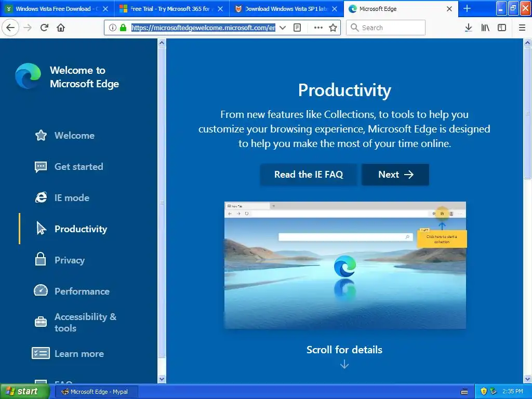Expand the address bar history dropdown

(x=282, y=28)
